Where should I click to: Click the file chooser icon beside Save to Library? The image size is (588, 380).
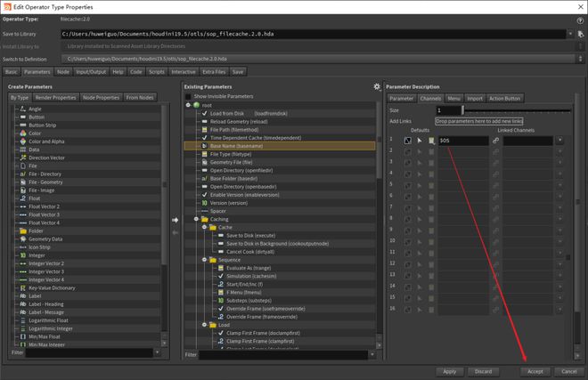[581, 34]
